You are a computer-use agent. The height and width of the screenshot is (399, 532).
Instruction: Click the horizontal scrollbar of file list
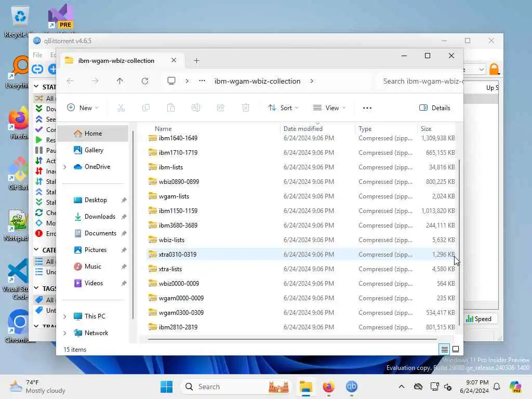[292, 339]
